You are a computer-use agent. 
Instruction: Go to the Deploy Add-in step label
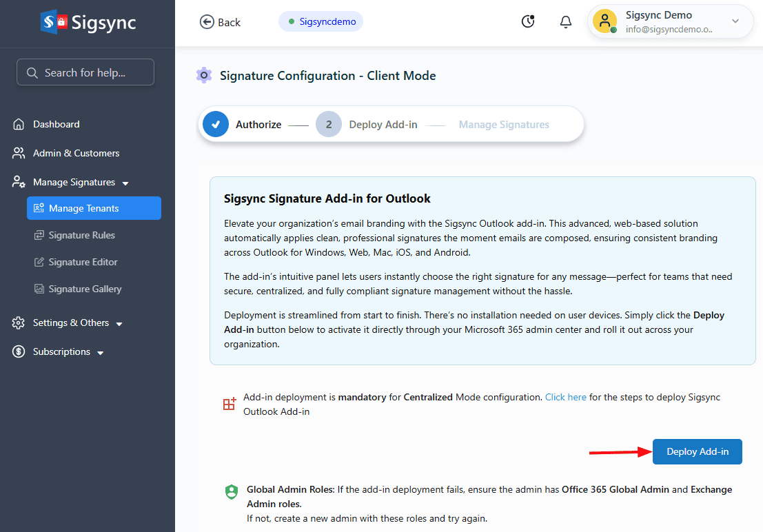pyautogui.click(x=383, y=125)
